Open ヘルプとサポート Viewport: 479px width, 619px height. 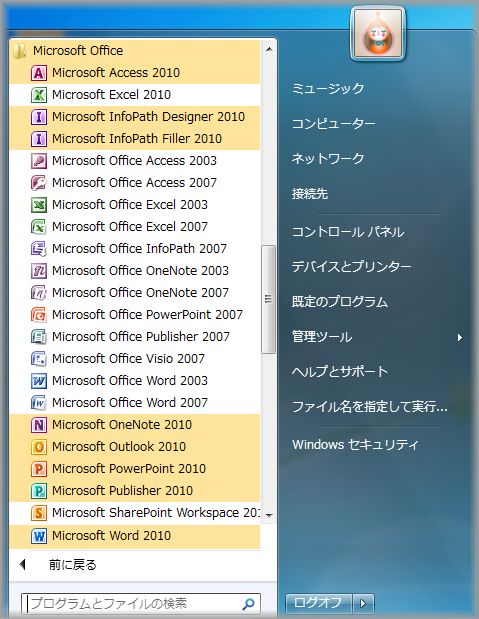click(x=340, y=371)
